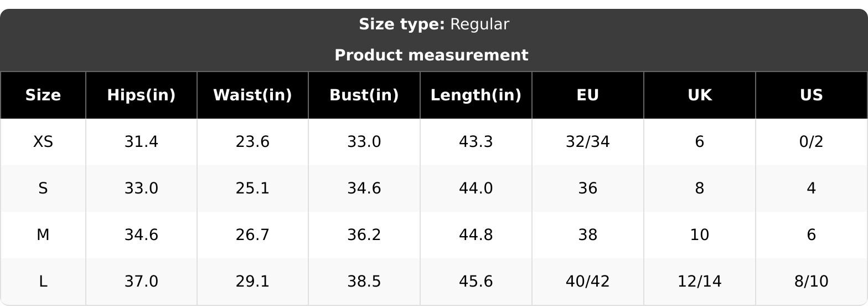Click the M size row label
The width and height of the screenshot is (868, 306).
[43, 235]
